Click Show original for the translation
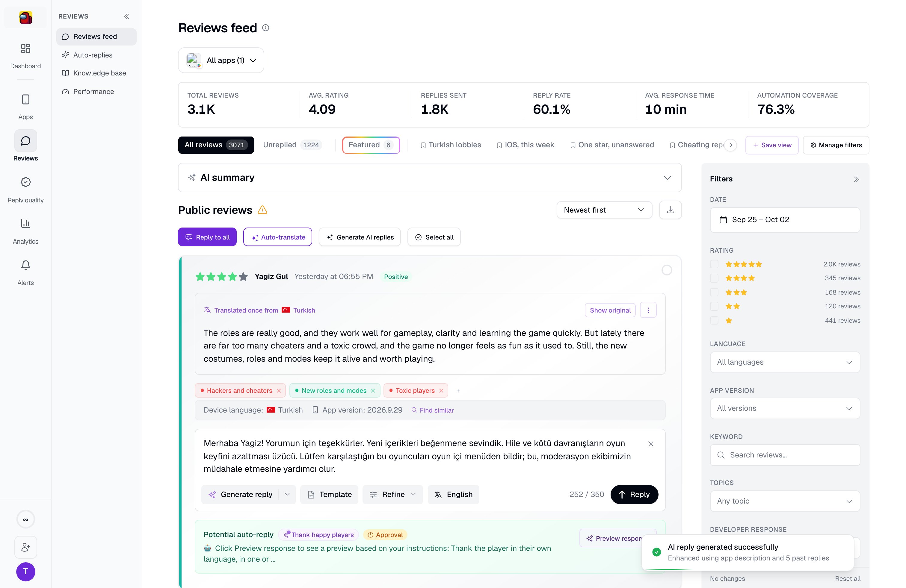 (x=610, y=310)
